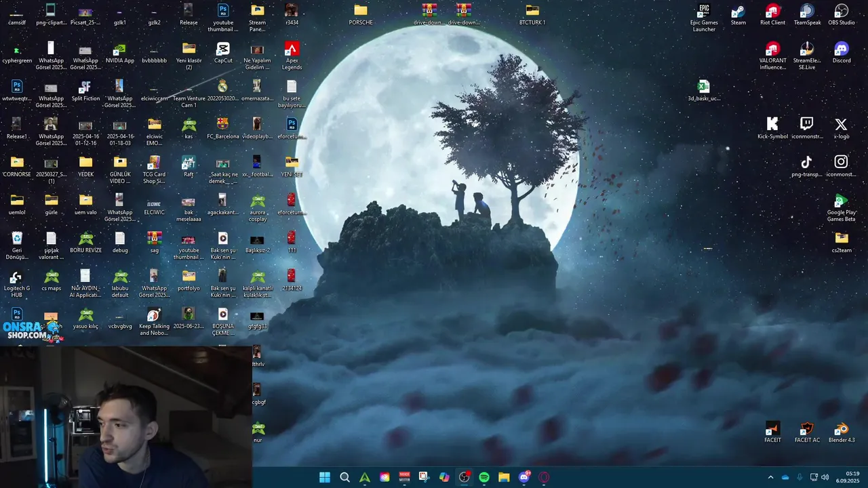Open the Epic Games Launcher desktop icon
Screen dimensions: 868x488
coord(704,18)
